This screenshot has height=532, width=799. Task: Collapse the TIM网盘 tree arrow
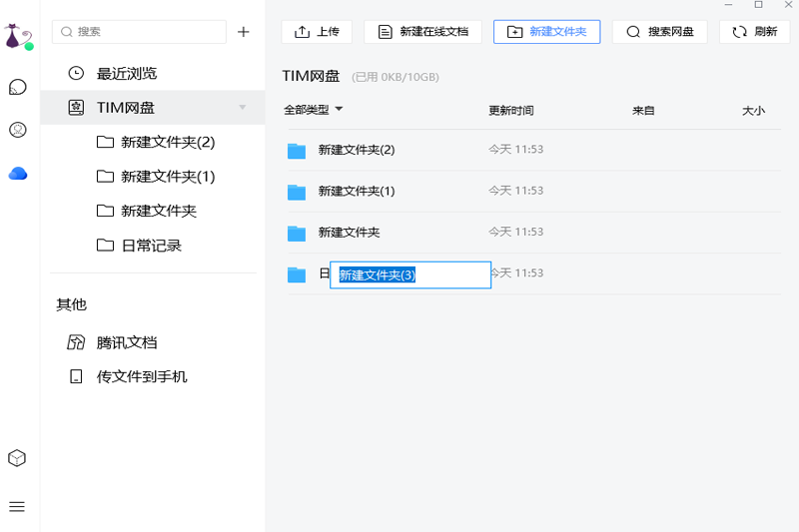point(243,108)
